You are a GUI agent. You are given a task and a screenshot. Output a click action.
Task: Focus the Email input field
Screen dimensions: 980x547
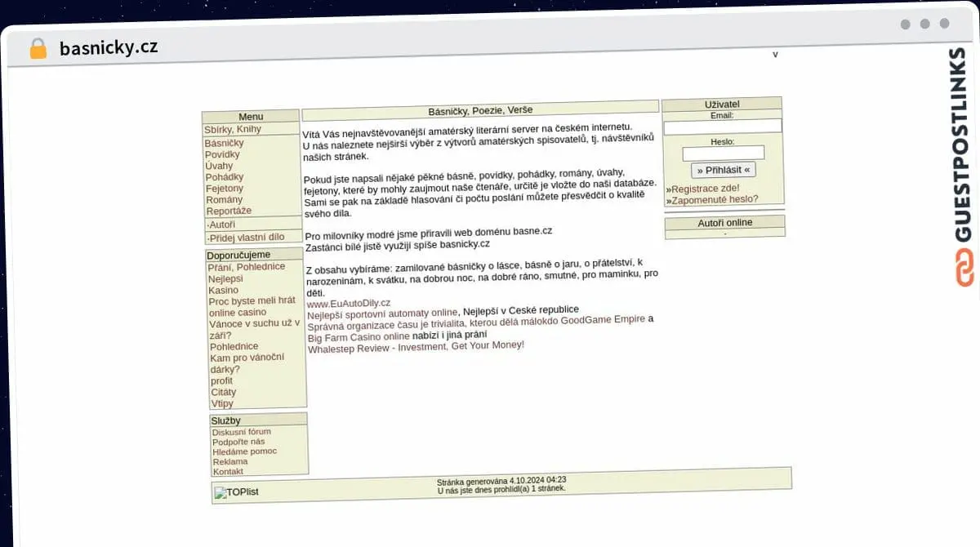pos(722,127)
